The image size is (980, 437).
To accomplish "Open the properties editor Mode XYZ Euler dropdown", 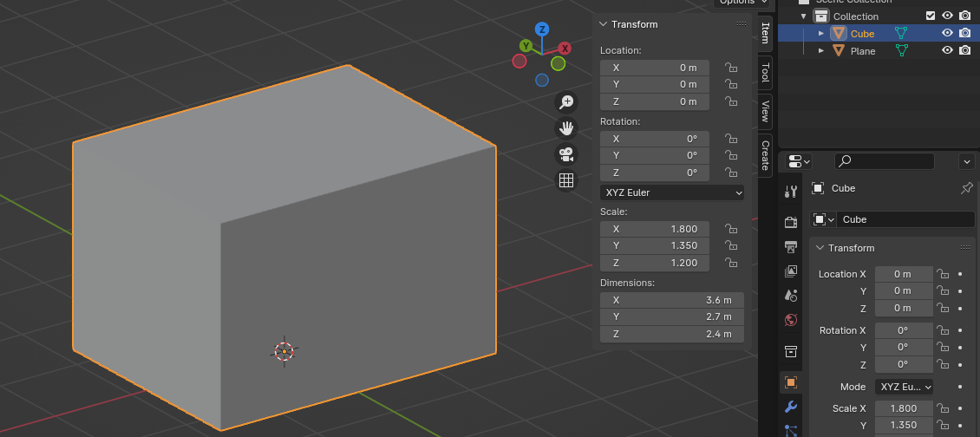I will coord(904,387).
